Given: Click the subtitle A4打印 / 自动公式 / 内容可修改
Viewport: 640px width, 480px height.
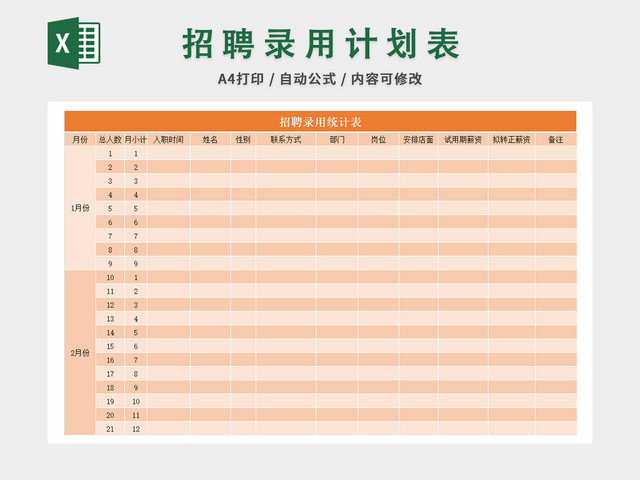Looking at the screenshot, I should (x=320, y=79).
